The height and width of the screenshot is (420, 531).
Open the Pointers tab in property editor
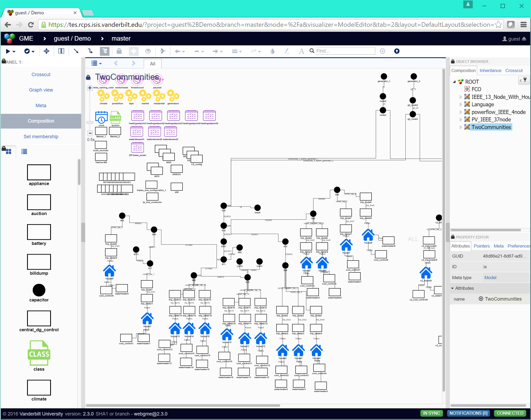click(482, 246)
